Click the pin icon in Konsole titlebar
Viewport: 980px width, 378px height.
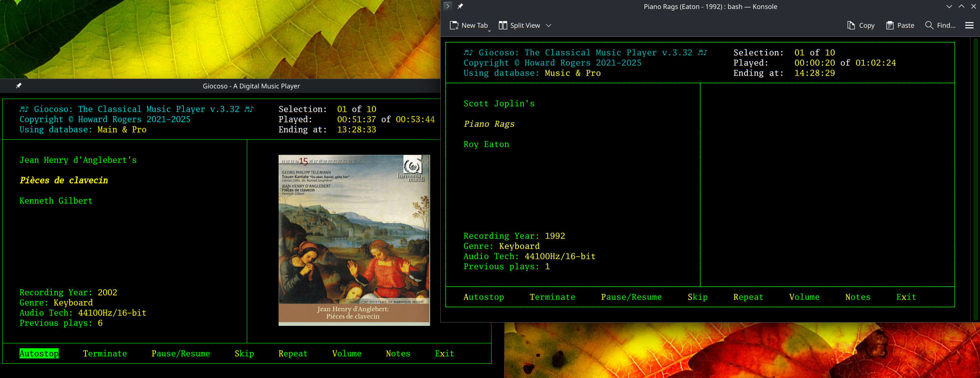coord(460,6)
